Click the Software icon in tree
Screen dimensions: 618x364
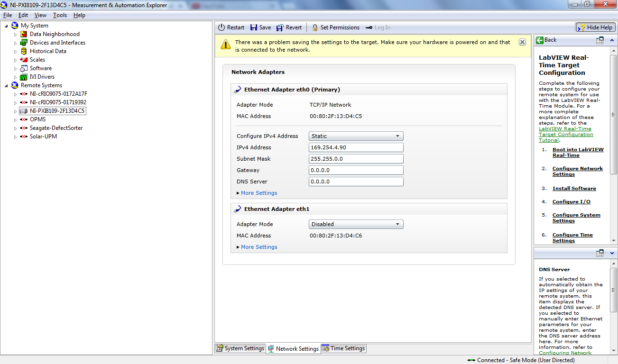tap(24, 68)
